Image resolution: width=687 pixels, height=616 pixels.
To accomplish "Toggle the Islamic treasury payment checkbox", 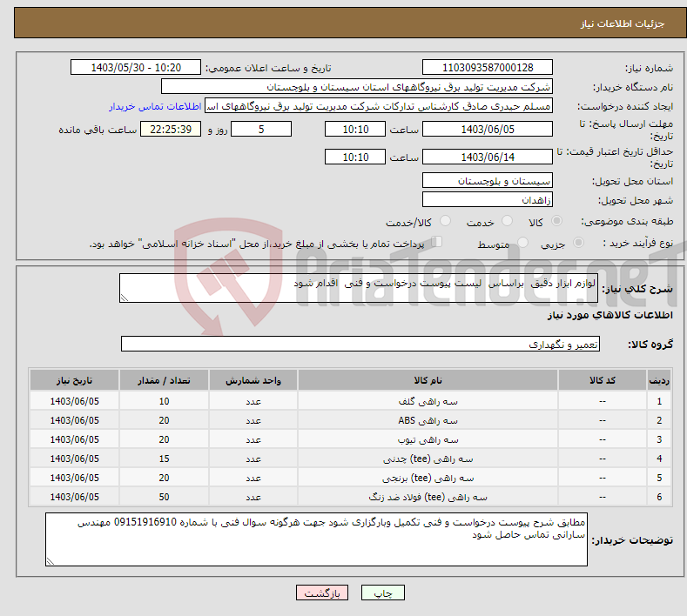I will 437,242.
